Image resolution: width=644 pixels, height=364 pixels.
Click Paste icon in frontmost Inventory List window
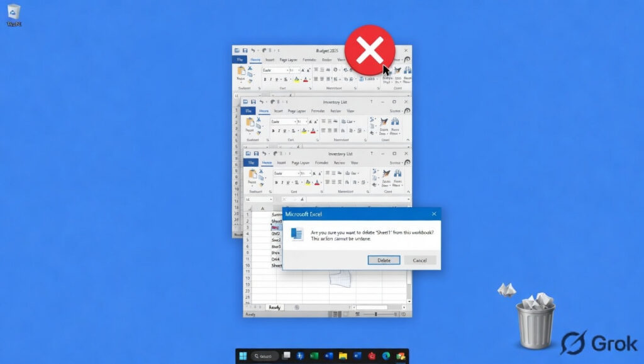click(x=253, y=177)
